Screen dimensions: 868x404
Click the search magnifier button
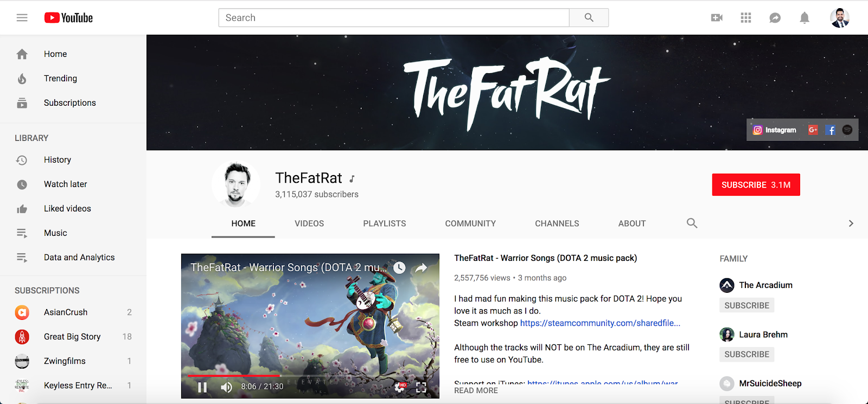589,18
